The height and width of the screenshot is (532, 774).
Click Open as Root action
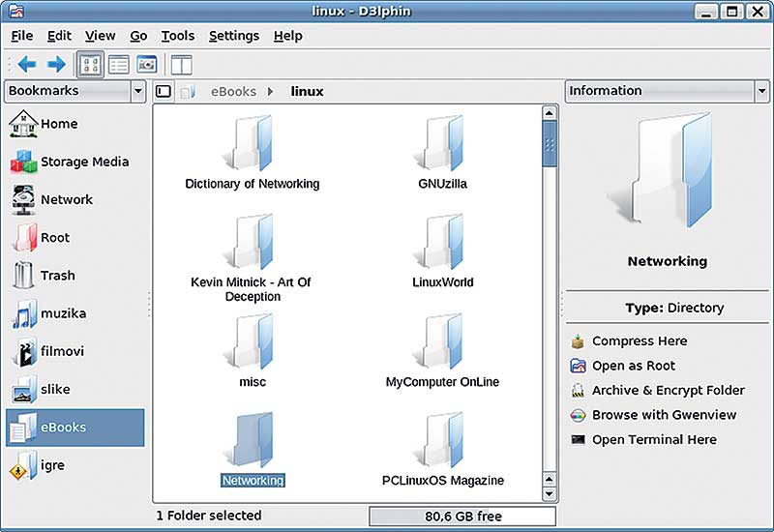click(623, 366)
